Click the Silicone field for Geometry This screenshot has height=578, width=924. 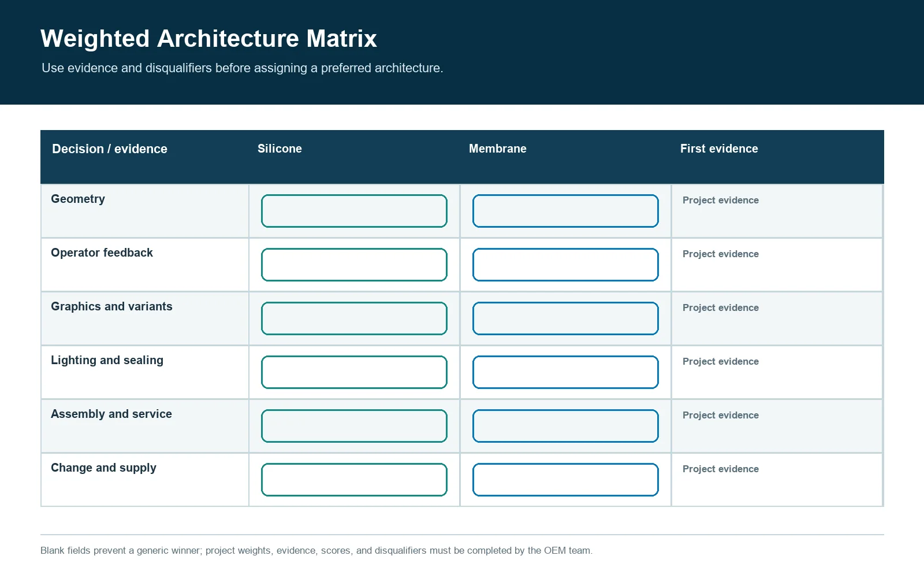coord(354,211)
